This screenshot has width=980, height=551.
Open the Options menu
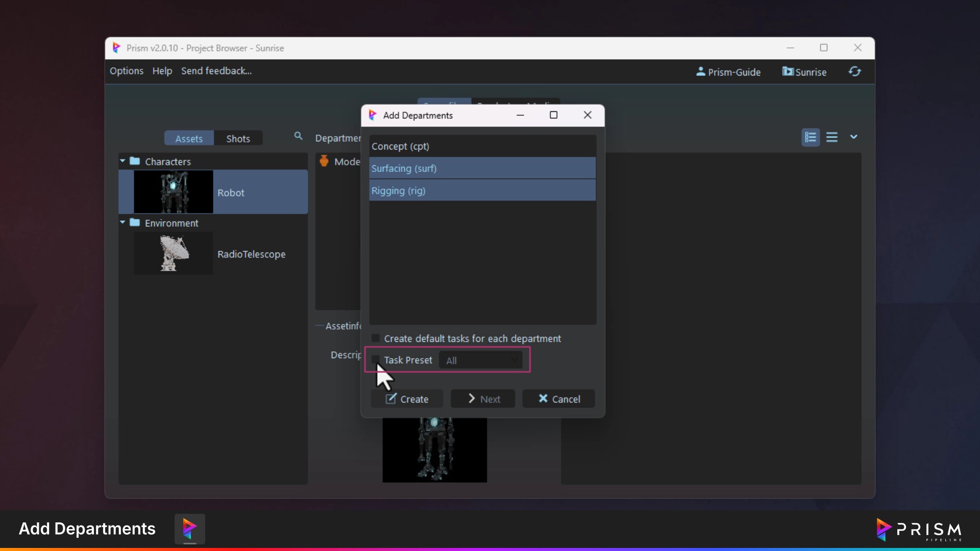pos(127,71)
